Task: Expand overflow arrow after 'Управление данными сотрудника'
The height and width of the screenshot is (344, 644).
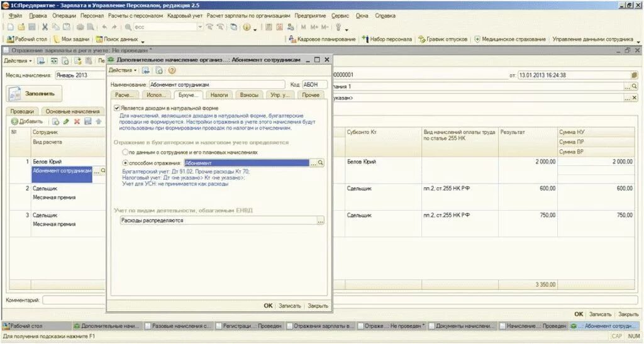Action: (638, 41)
